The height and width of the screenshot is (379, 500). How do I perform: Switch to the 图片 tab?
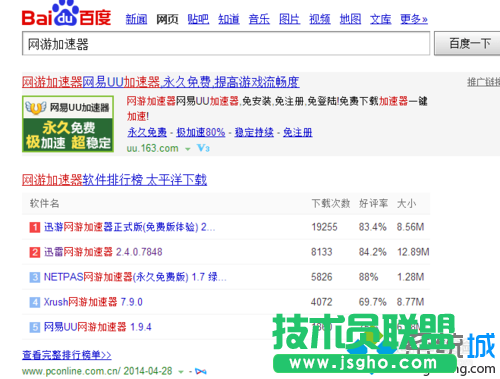point(289,19)
